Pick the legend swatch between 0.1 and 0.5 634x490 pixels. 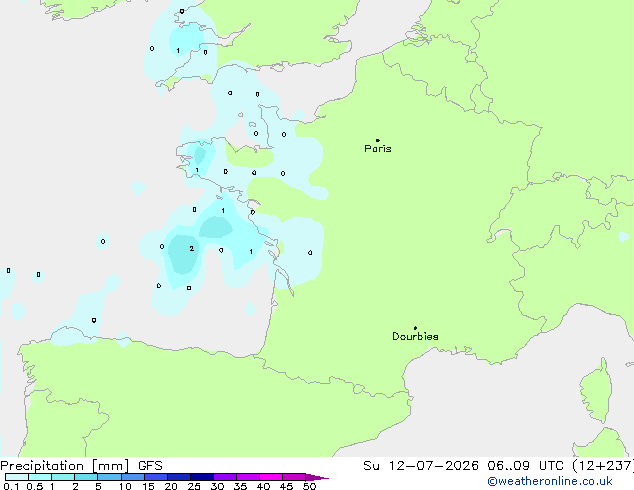tap(17, 477)
